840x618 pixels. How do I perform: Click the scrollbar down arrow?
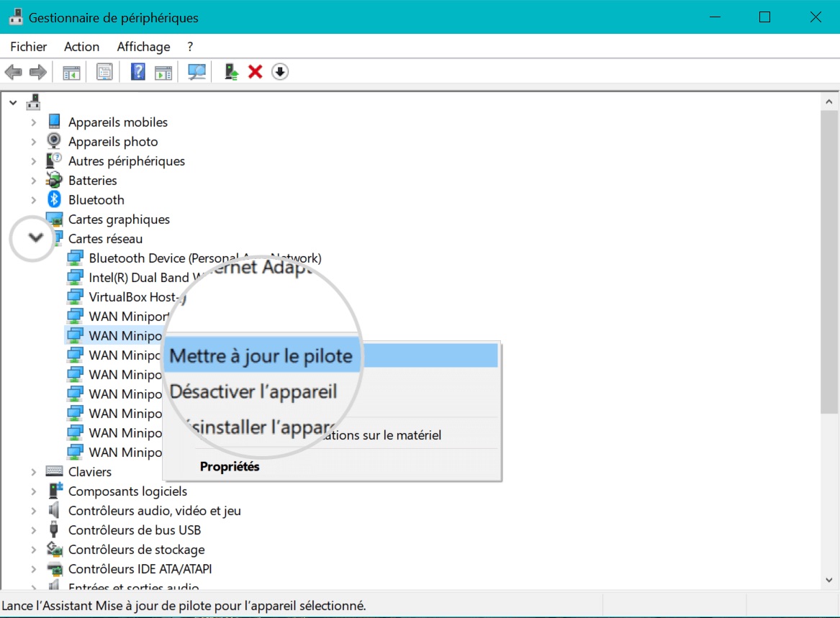828,580
